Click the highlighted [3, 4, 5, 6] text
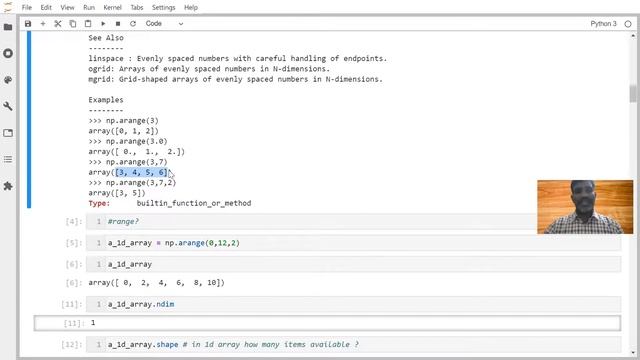The height and width of the screenshot is (360, 640). point(142,172)
